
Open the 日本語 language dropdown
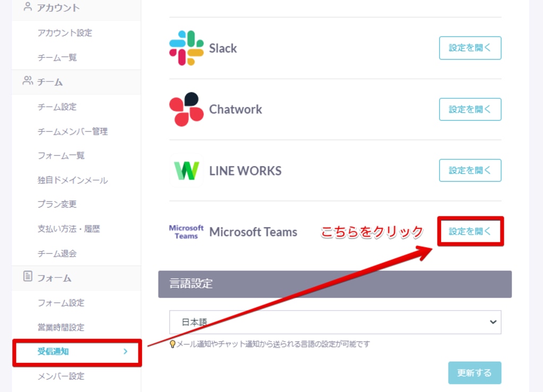[335, 322]
